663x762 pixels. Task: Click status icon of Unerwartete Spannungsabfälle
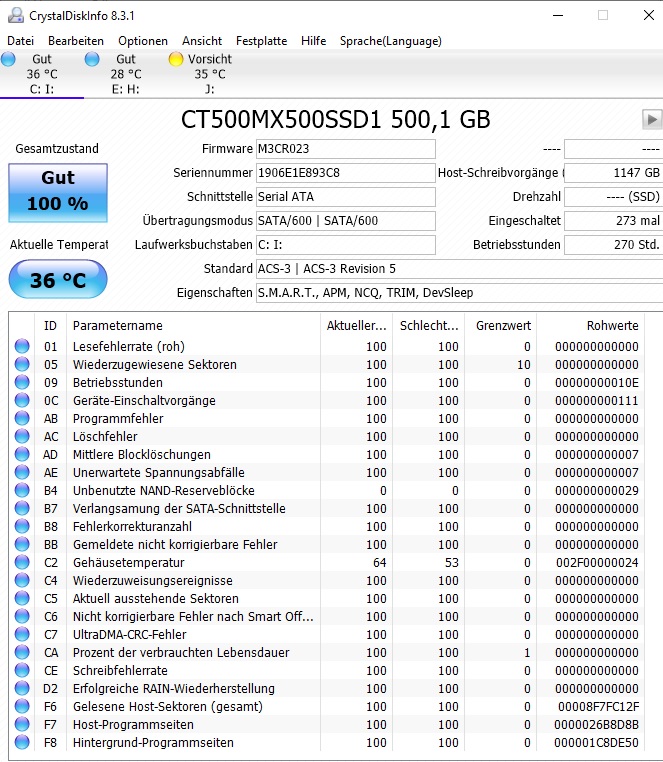(22, 472)
